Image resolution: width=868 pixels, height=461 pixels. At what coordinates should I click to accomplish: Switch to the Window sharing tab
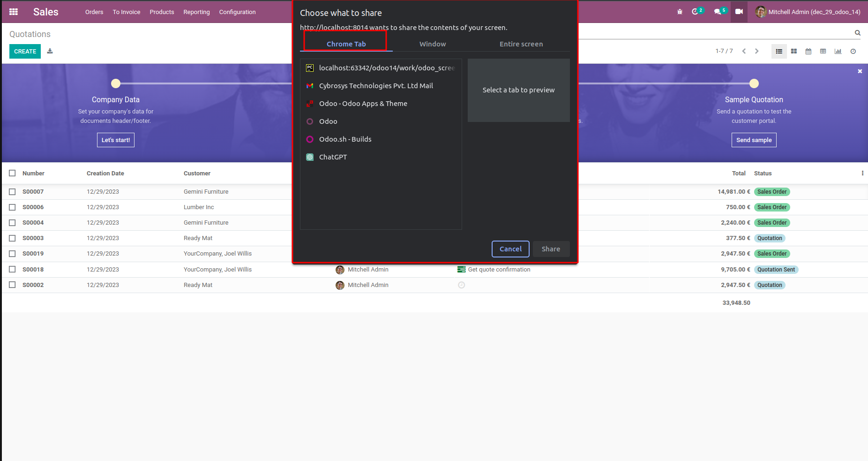click(433, 44)
